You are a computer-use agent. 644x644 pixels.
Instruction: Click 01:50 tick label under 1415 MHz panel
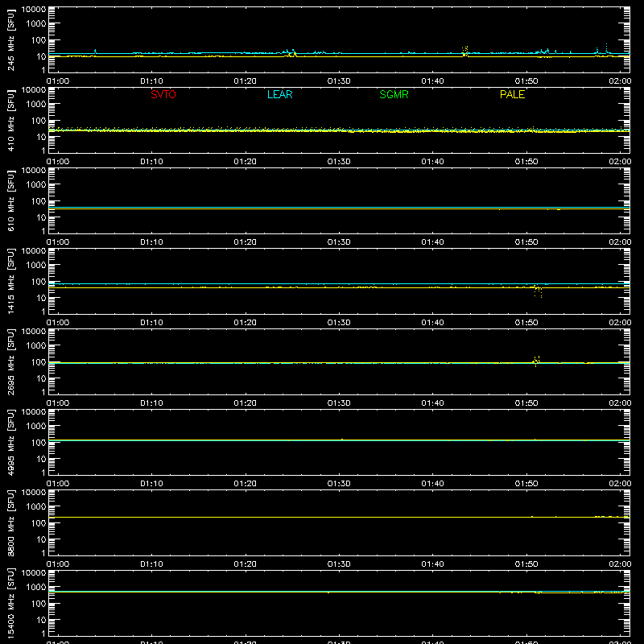click(x=526, y=323)
